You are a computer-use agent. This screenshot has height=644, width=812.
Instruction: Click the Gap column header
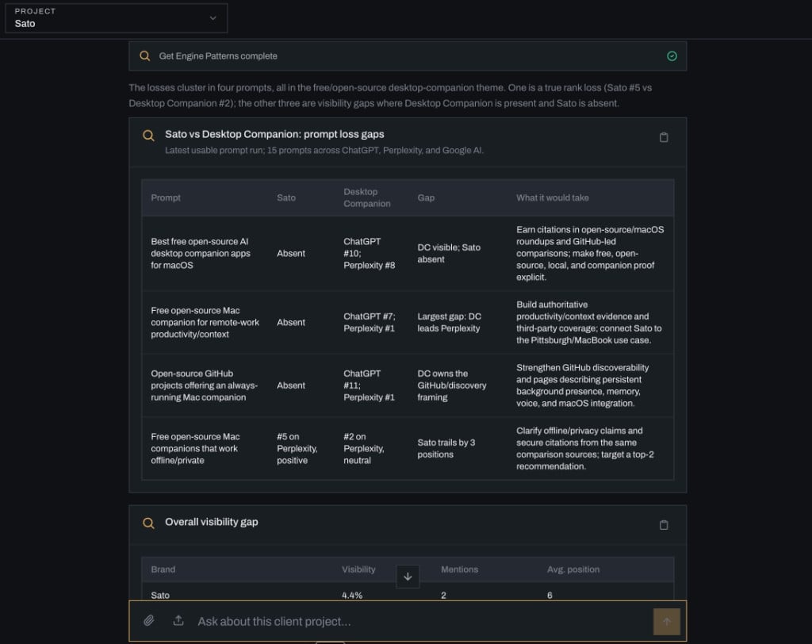pyautogui.click(x=426, y=198)
